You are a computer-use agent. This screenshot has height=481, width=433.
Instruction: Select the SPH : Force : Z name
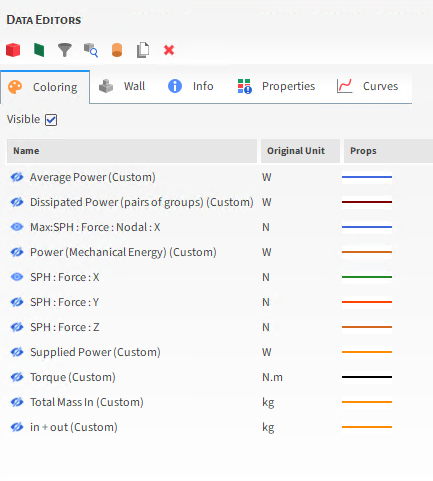click(65, 327)
